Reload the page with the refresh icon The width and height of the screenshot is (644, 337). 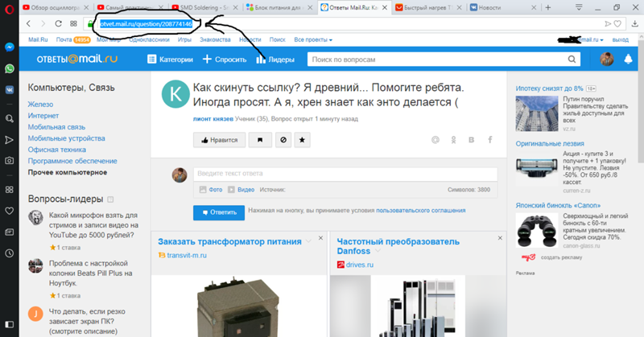[59, 23]
